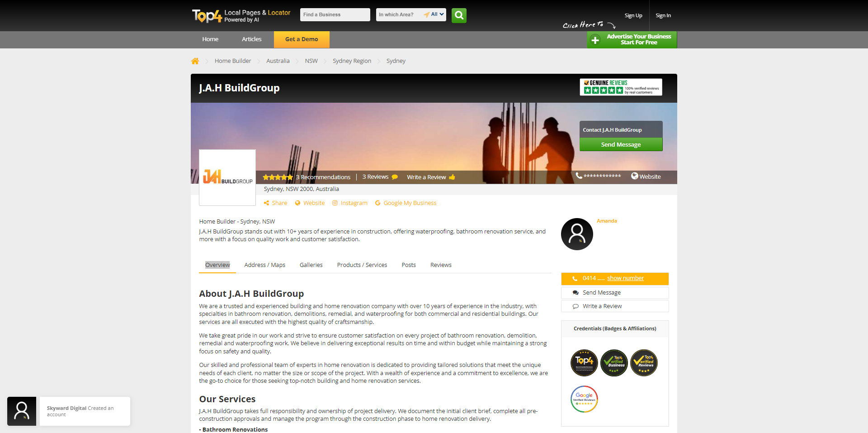Click Sign Up in the header
The width and height of the screenshot is (868, 433).
[633, 15]
